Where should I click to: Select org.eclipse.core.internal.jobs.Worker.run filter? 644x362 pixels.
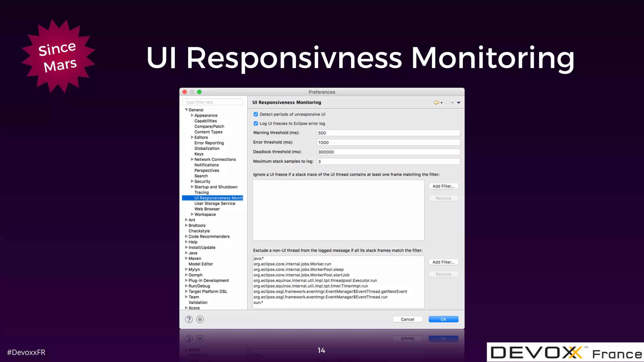[292, 264]
